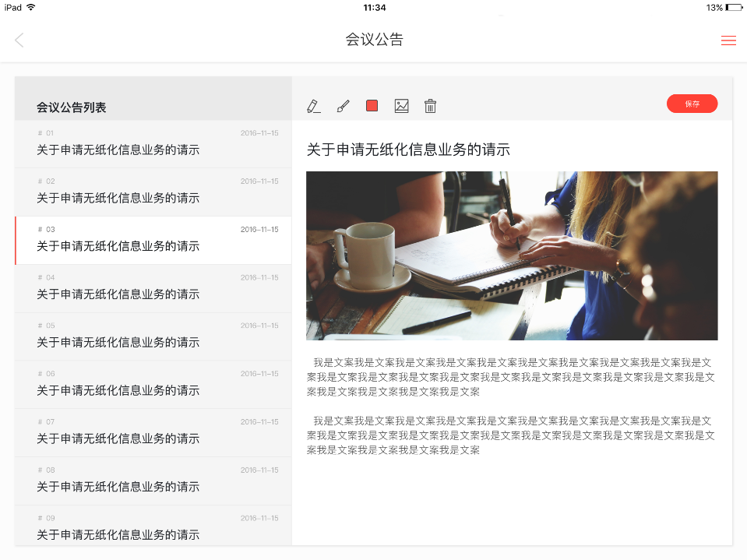This screenshot has height=560, width=747.
Task: Open the red hamburger menu
Action: [728, 41]
